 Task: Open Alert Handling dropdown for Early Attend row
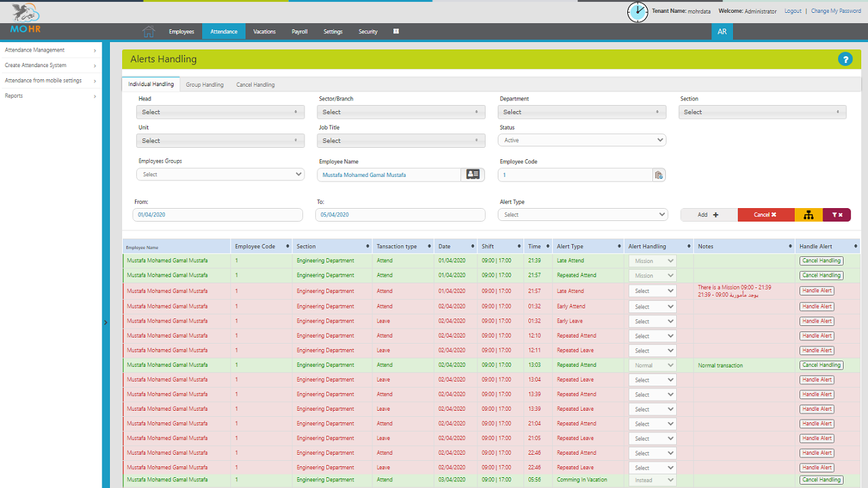[652, 306]
